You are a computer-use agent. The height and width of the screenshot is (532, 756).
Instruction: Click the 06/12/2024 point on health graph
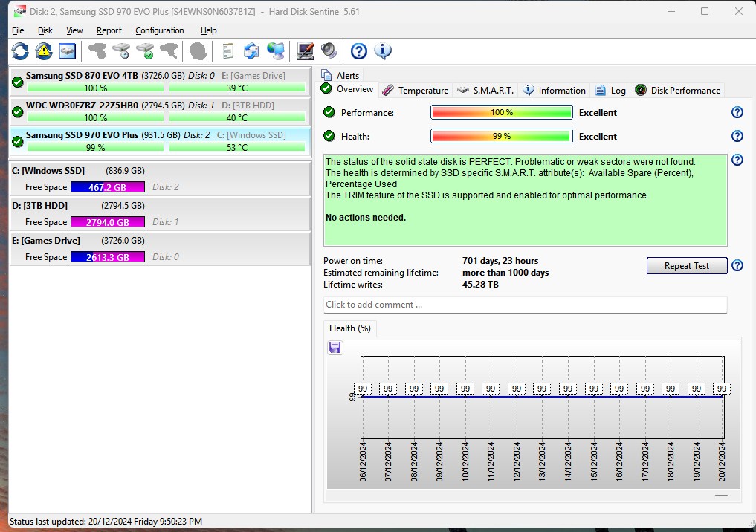pos(362,397)
